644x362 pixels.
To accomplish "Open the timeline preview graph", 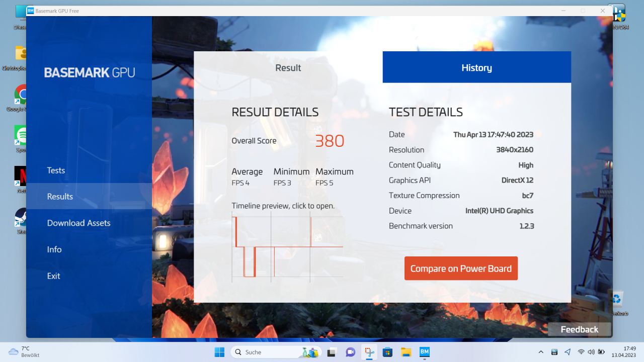I will click(x=287, y=247).
